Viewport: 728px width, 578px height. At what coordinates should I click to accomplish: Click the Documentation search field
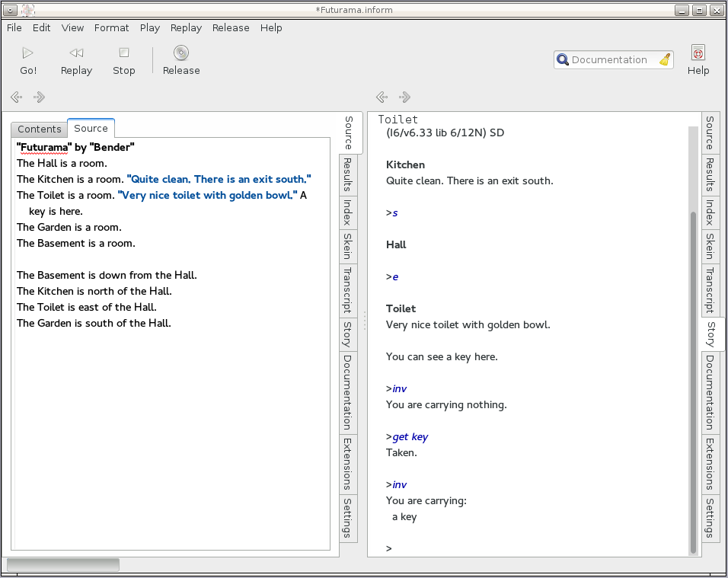[x=609, y=60]
